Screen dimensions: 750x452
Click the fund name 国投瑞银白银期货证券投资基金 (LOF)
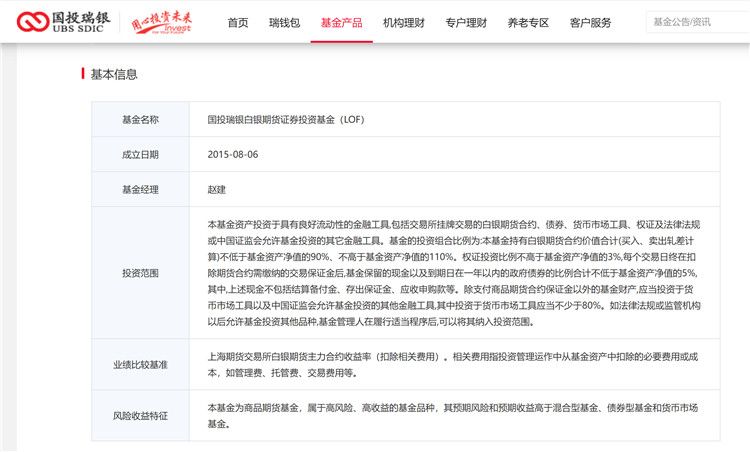tap(286, 119)
